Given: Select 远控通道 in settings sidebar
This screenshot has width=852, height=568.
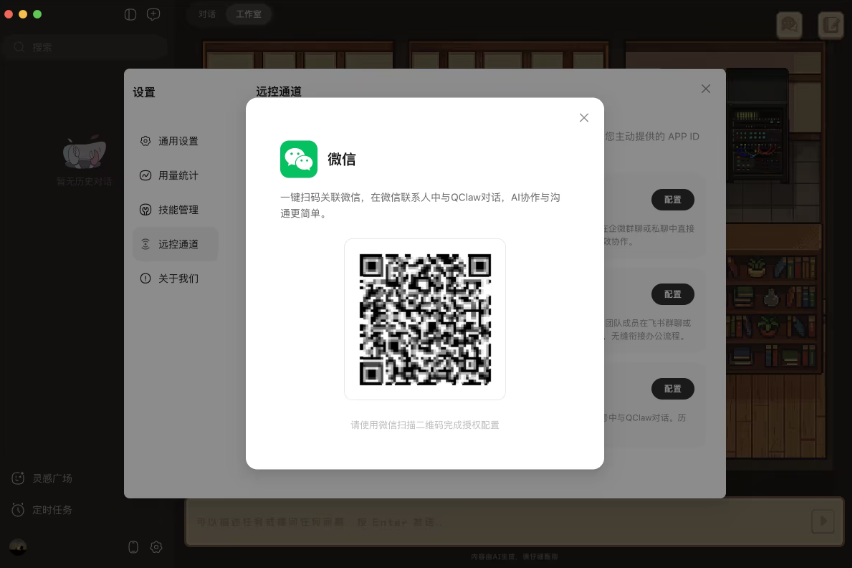Looking at the screenshot, I should 176,244.
